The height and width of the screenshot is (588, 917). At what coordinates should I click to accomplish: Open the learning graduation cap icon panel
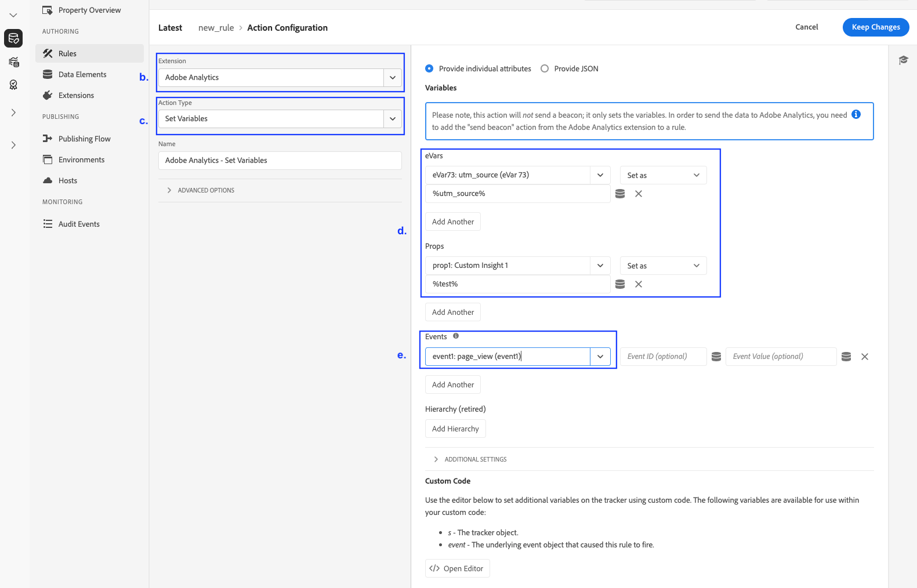coord(903,60)
